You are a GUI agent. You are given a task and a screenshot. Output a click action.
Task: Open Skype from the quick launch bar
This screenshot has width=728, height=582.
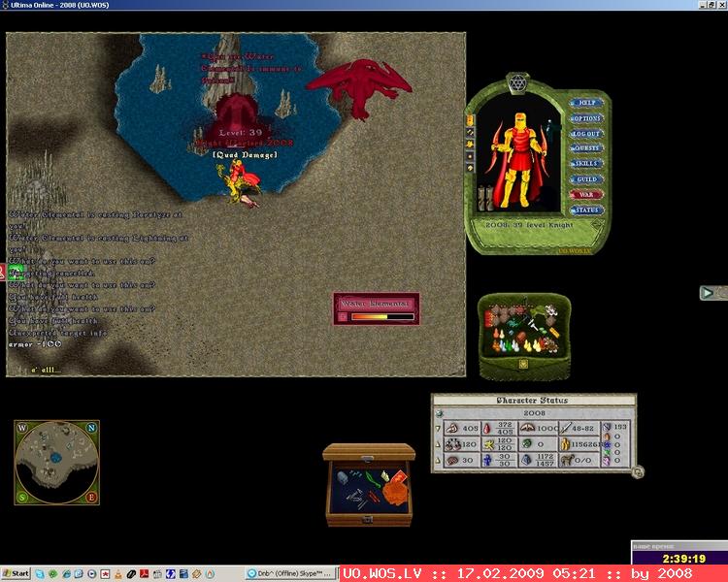click(x=40, y=574)
